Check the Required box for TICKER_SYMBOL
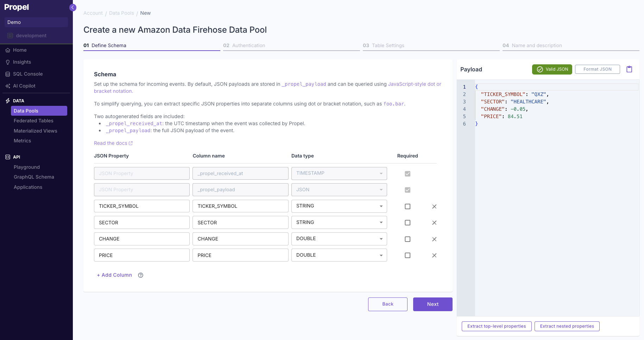The height and width of the screenshot is (340, 644). (x=408, y=206)
